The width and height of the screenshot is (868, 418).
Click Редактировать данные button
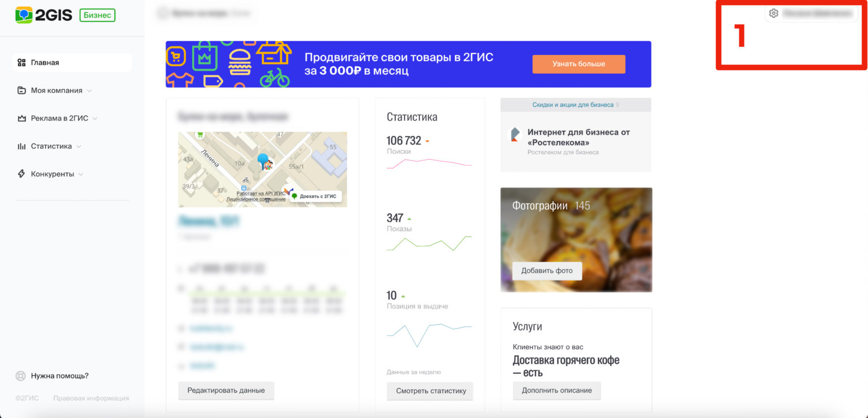click(x=226, y=390)
